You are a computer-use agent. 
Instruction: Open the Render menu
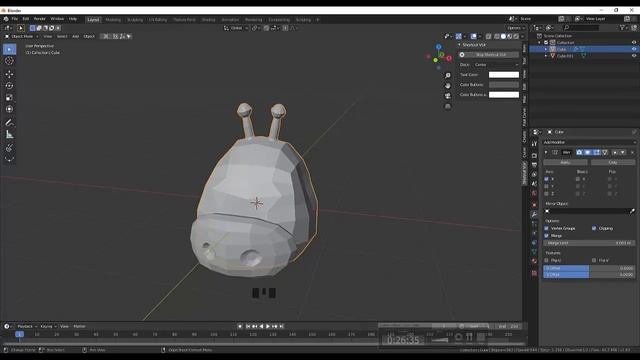pos(40,19)
